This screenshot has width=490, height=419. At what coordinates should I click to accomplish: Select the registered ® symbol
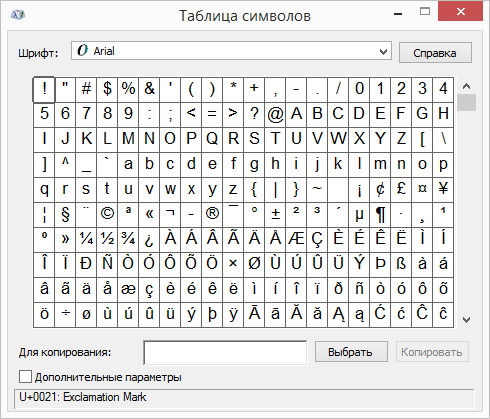pos(212,214)
